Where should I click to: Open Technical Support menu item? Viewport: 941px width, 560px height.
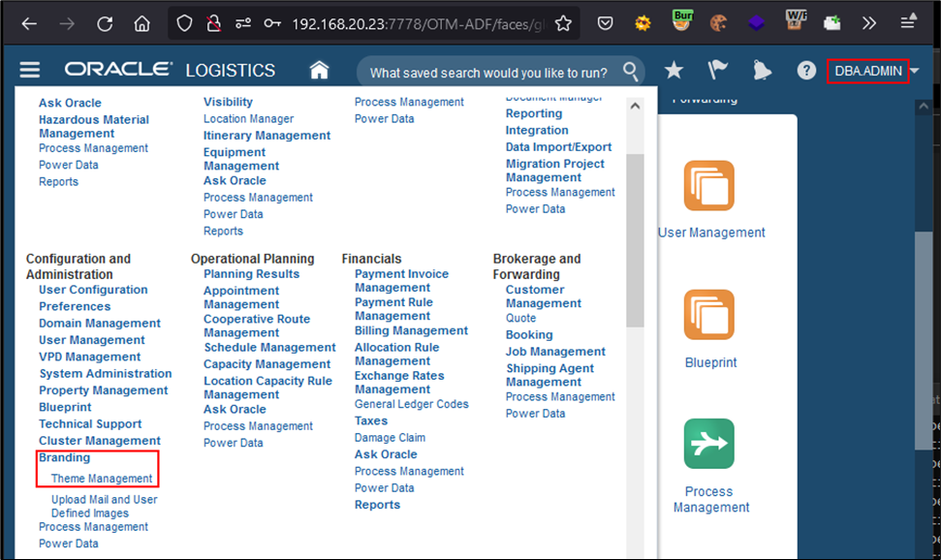[x=90, y=423]
